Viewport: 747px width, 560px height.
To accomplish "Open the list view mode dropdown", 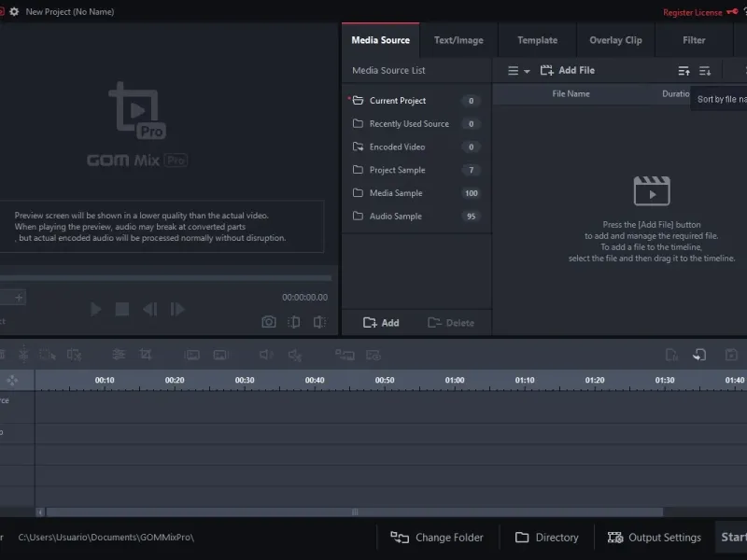I will [518, 71].
